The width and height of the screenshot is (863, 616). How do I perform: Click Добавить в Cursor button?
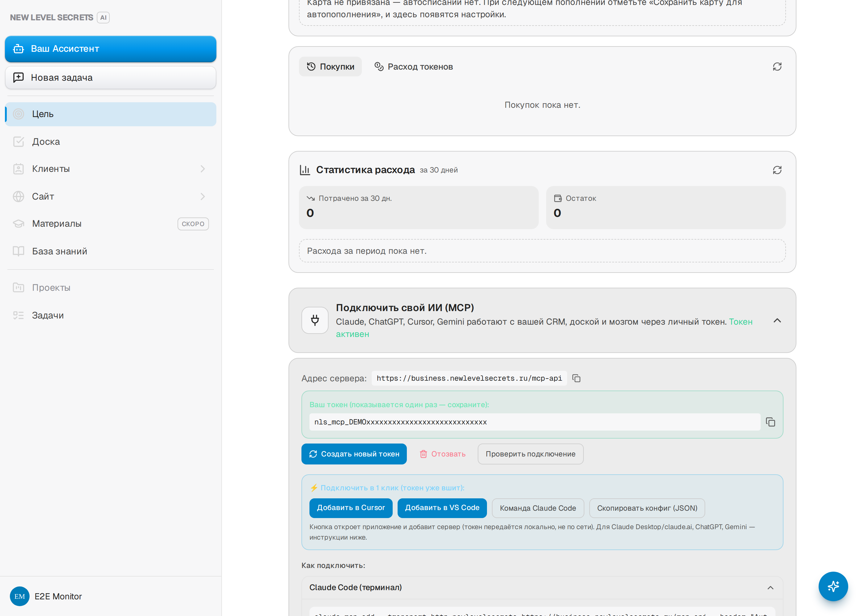[x=351, y=508]
